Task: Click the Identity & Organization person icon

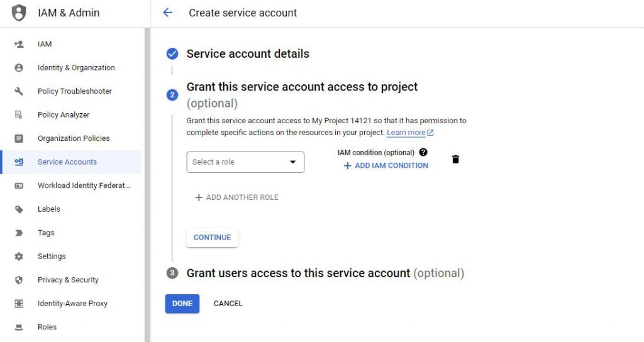Action: (19, 68)
